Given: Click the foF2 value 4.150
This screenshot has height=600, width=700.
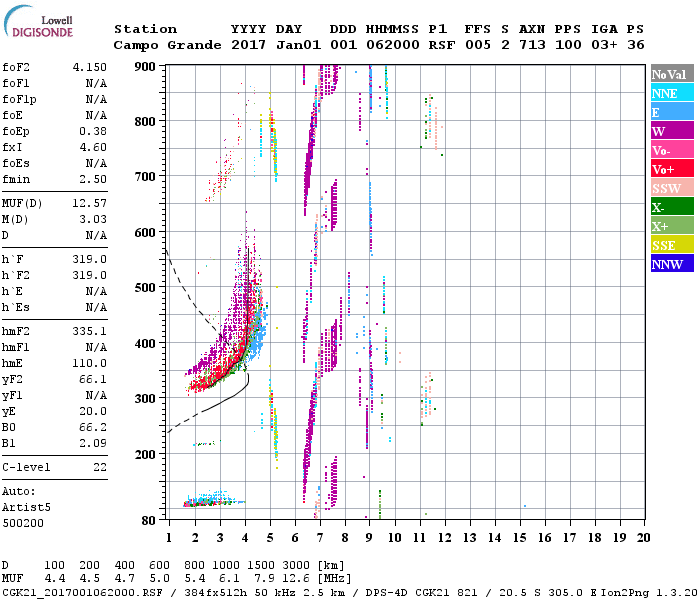Looking at the screenshot, I should 90,67.
